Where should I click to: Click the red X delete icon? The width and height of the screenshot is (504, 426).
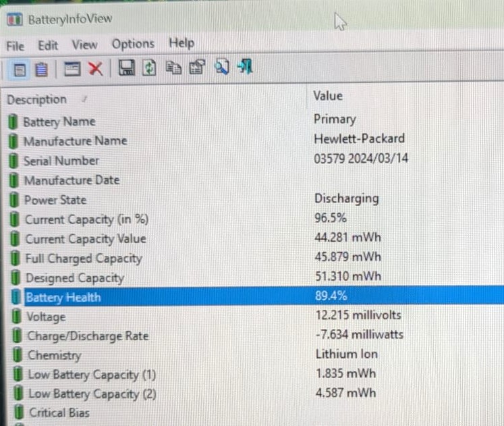[95, 68]
